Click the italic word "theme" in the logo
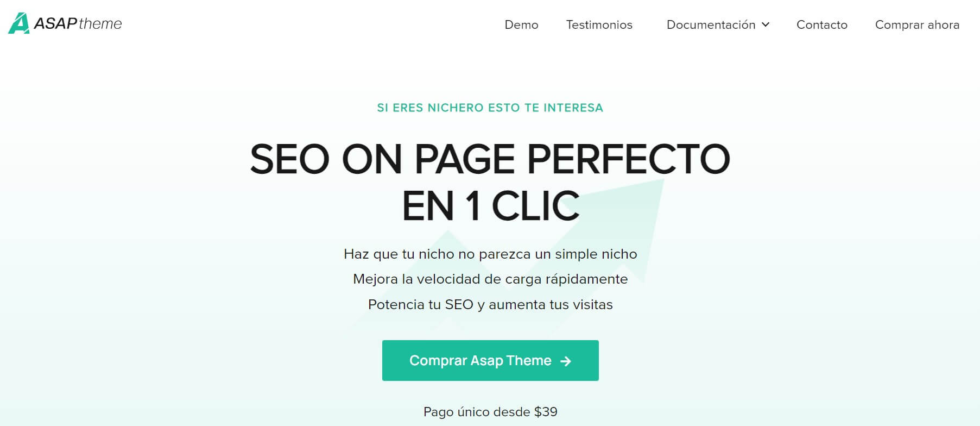 tap(100, 24)
